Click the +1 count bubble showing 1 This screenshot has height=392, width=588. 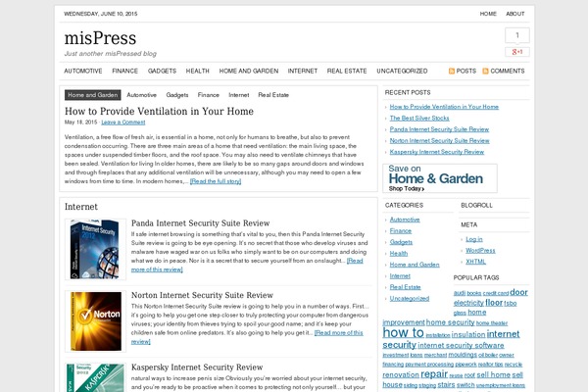click(517, 35)
